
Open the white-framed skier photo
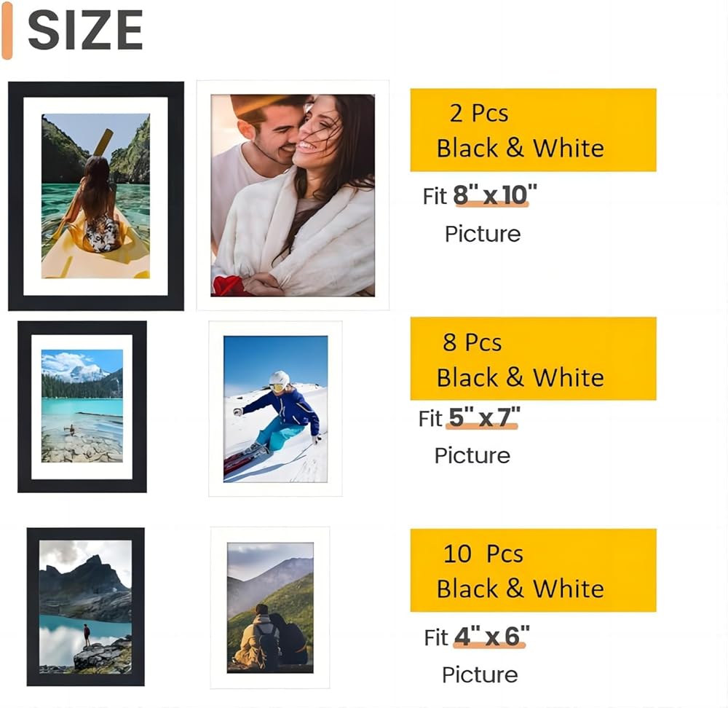click(275, 409)
